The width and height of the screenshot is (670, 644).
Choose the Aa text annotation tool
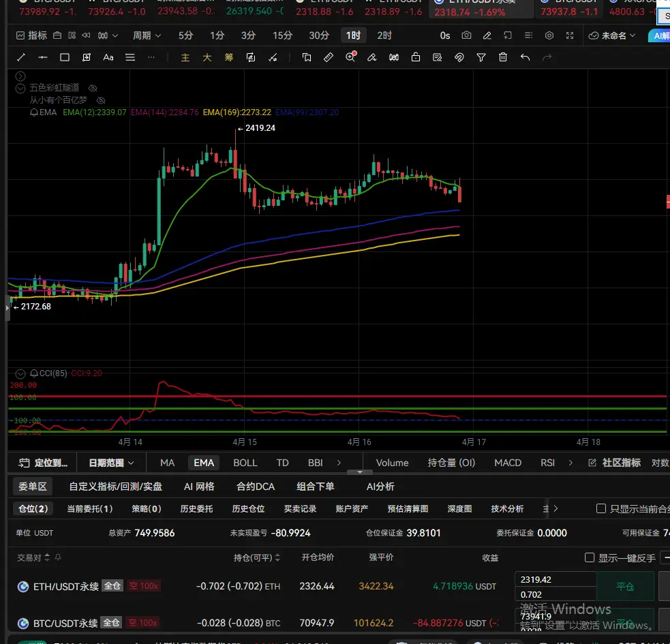[x=108, y=57]
